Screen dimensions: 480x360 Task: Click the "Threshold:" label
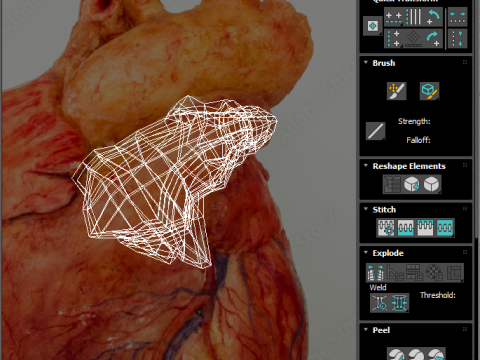pos(438,295)
